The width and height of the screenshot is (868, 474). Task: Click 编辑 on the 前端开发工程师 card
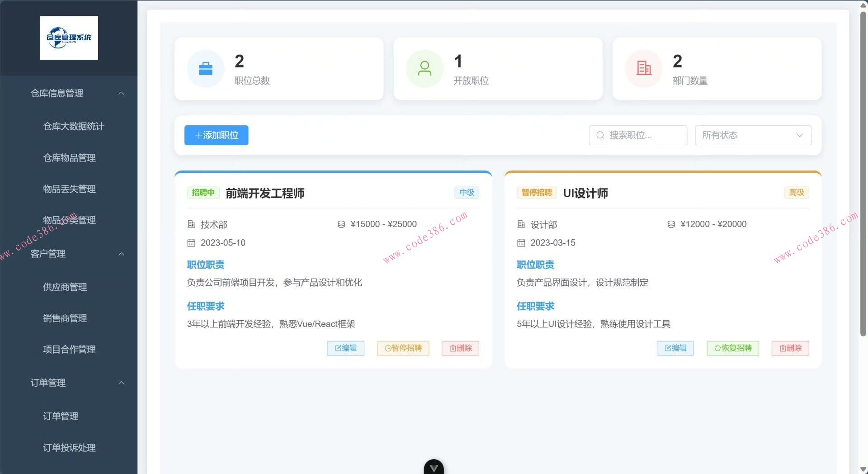345,348
